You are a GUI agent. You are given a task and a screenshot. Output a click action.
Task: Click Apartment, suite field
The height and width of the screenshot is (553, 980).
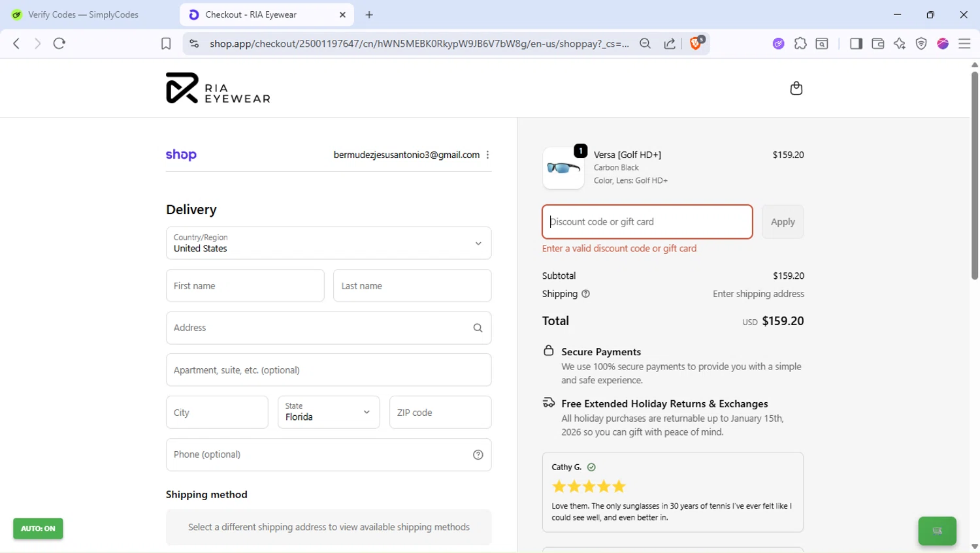(329, 370)
